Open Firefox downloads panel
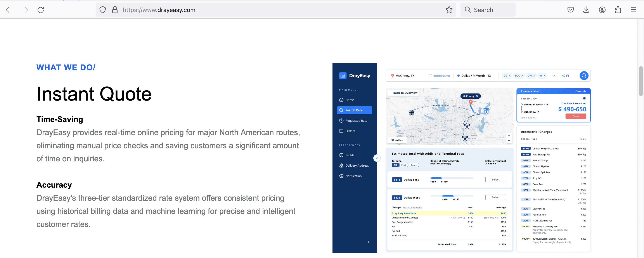Viewport: 644px width, 258px height. coord(586,10)
